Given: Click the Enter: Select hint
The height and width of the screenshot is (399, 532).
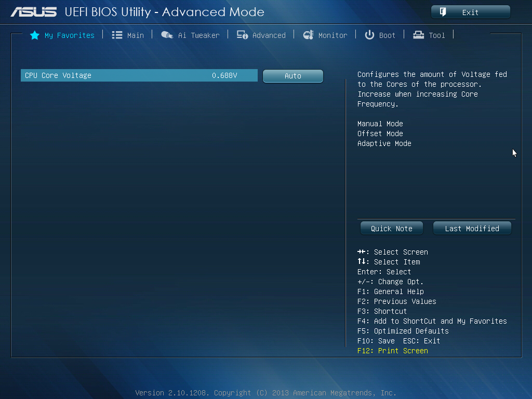Looking at the screenshot, I should pos(384,272).
